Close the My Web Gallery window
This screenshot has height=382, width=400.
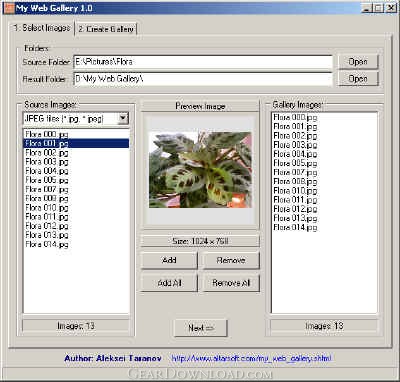(390, 8)
